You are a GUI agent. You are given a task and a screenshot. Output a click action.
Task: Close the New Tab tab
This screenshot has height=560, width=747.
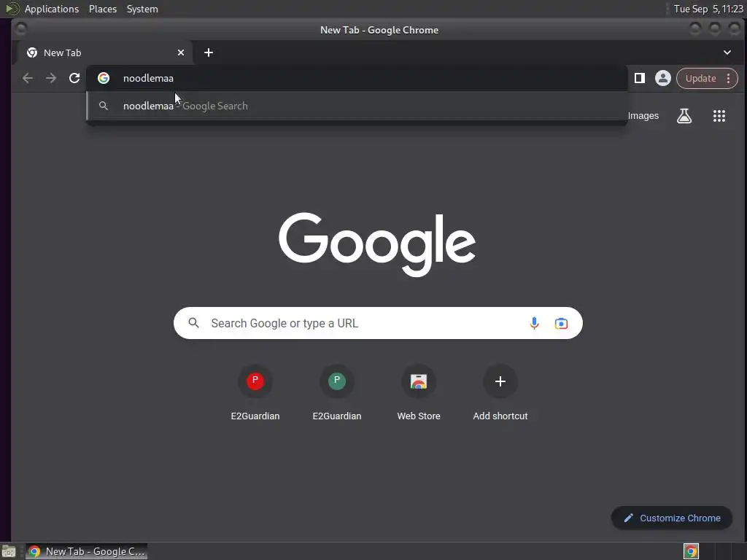point(181,52)
